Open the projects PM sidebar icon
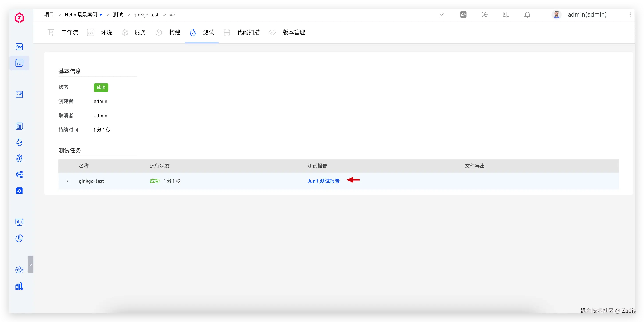Viewport: 644px width, 322px height. 19,63
